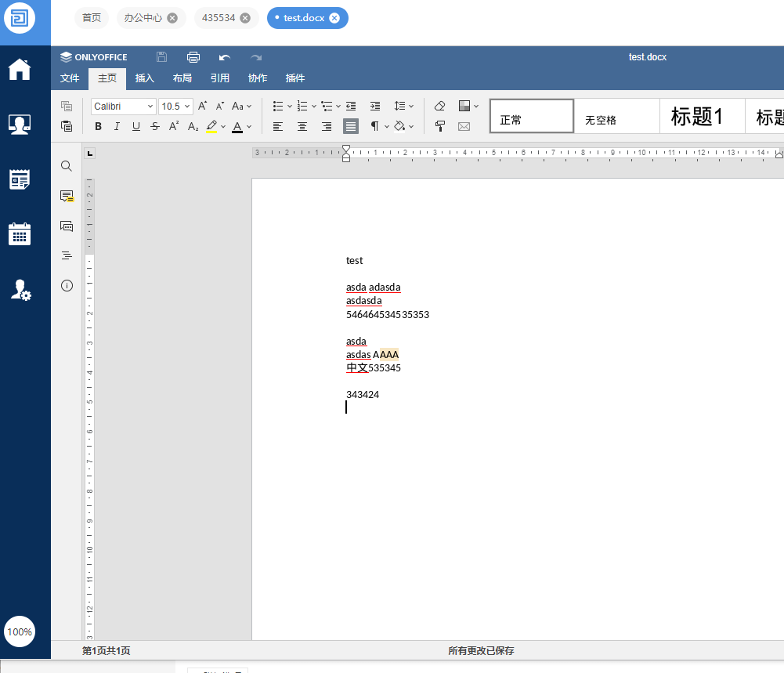The height and width of the screenshot is (673, 784).
Task: Decrease the paragraph indent
Action: pyautogui.click(x=351, y=106)
